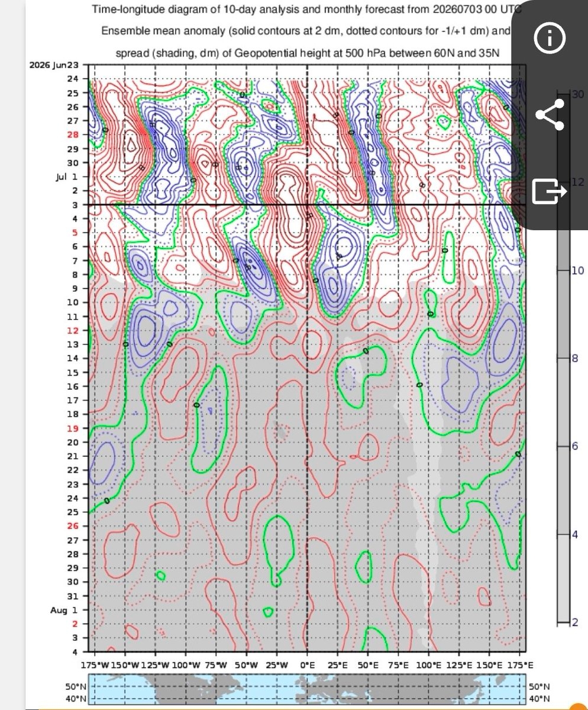Click the 'Ensemble mean anomaly' subtitle line
Image resolution: width=588 pixels, height=710 pixels.
coord(306,31)
